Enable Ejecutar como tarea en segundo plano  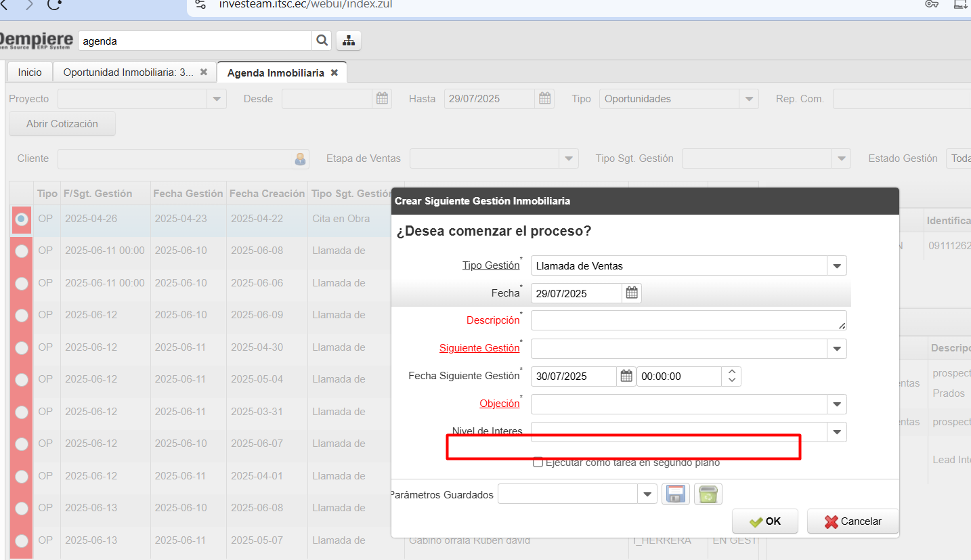(x=538, y=462)
